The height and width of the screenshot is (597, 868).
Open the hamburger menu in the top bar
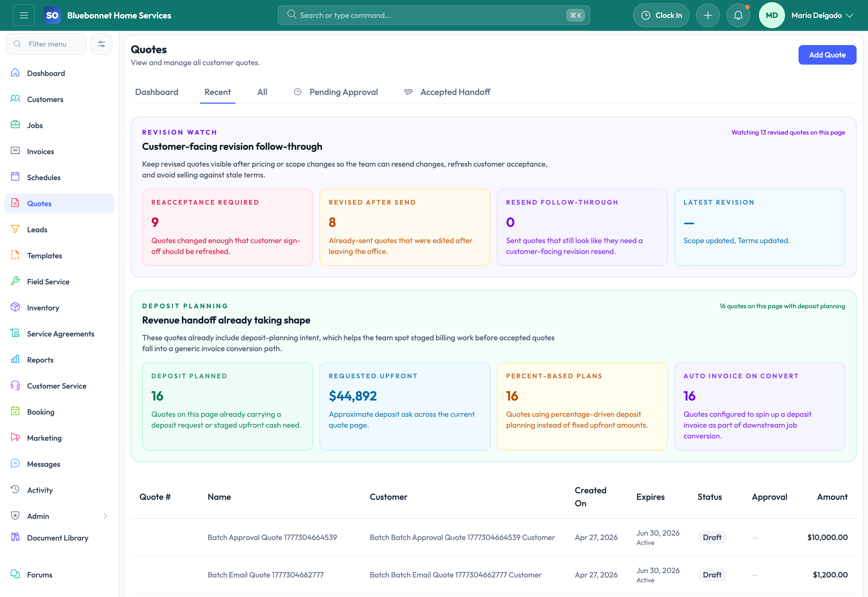pyautogui.click(x=24, y=15)
